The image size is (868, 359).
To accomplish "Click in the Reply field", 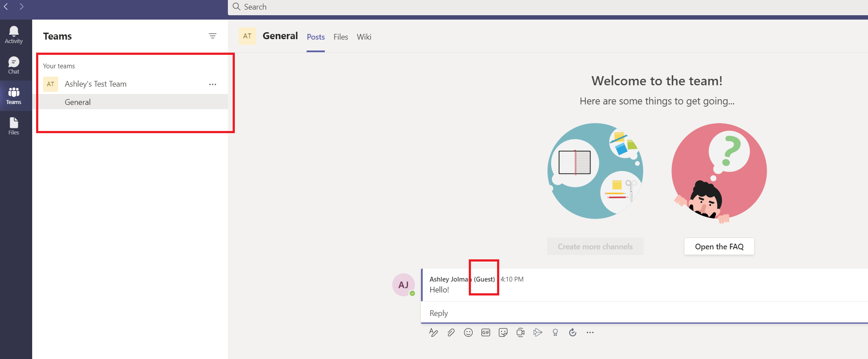I will pyautogui.click(x=644, y=313).
